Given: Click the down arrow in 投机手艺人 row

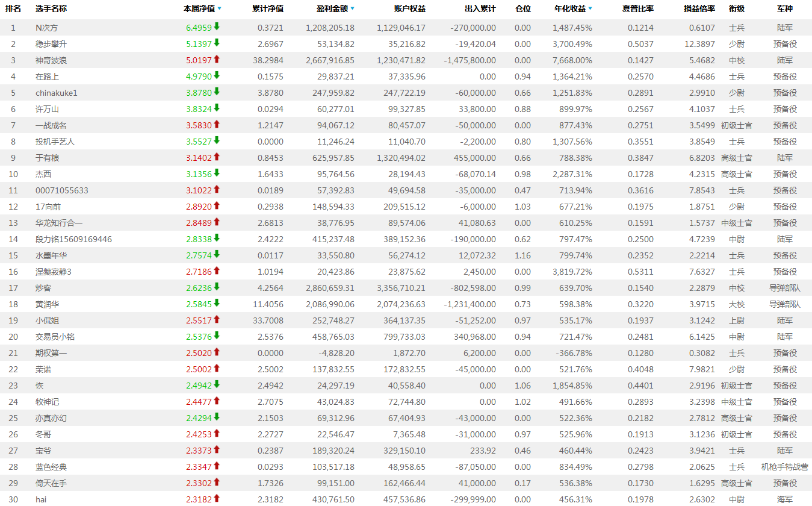Looking at the screenshot, I should (x=217, y=140).
